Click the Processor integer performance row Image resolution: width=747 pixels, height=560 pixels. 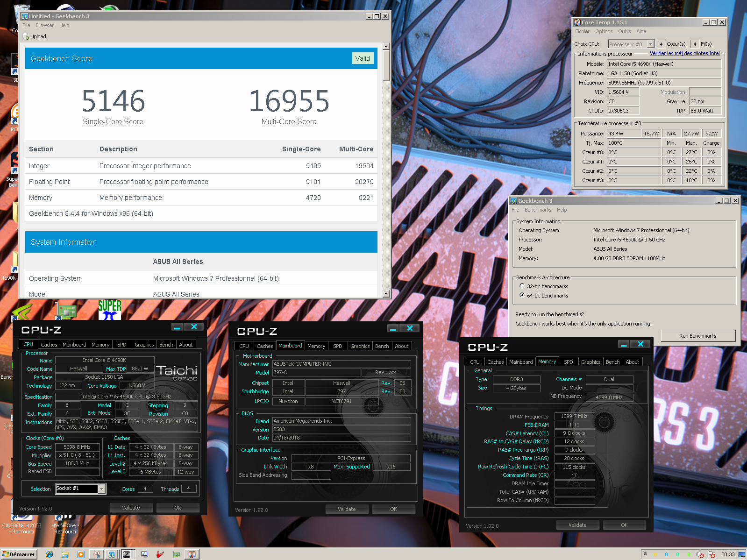[x=201, y=166]
